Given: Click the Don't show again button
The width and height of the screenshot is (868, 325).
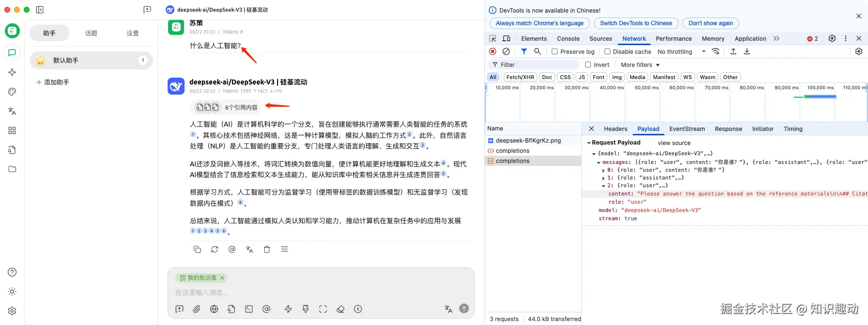Looking at the screenshot, I should (x=711, y=23).
